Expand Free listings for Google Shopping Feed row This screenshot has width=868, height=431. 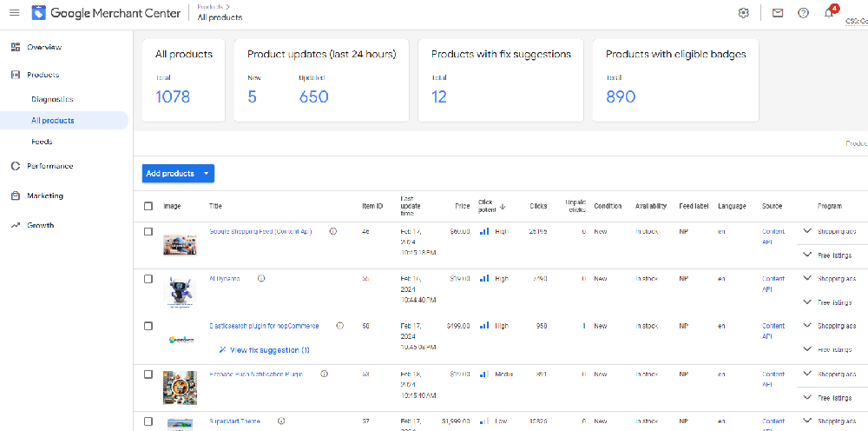point(806,255)
